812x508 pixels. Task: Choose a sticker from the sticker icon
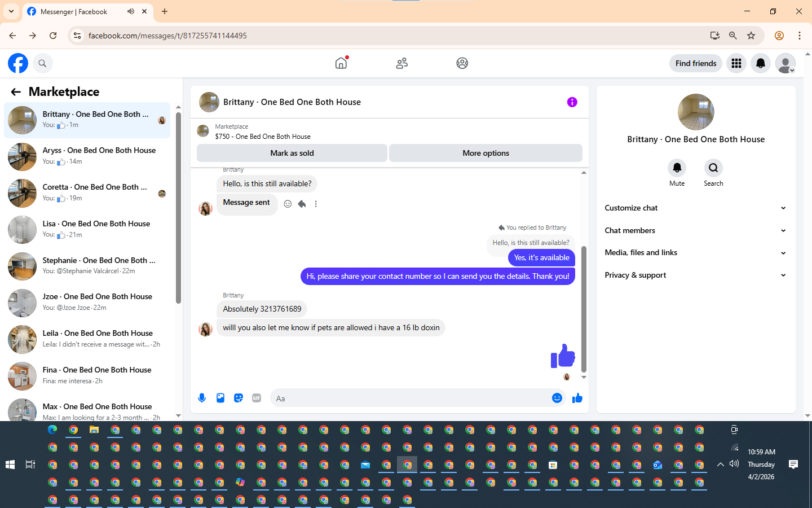(239, 398)
